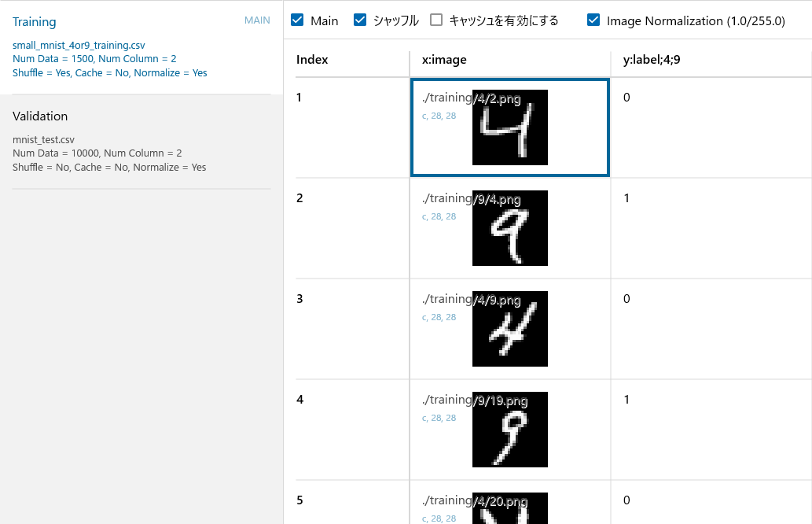Click the partially visible image in row 5
Screen dimensions: 812x524
(x=509, y=510)
